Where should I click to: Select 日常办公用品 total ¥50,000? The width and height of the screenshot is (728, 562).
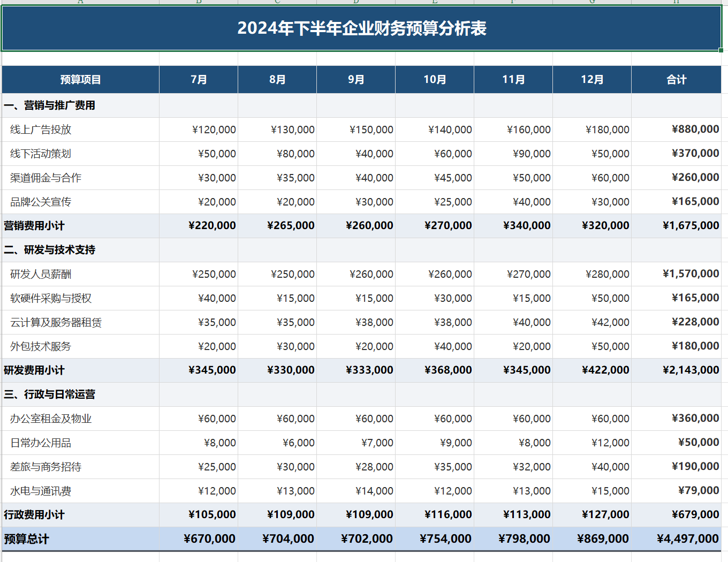676,443
